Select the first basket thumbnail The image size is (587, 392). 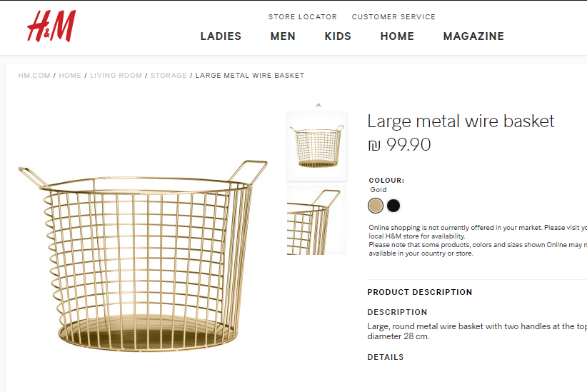317,146
